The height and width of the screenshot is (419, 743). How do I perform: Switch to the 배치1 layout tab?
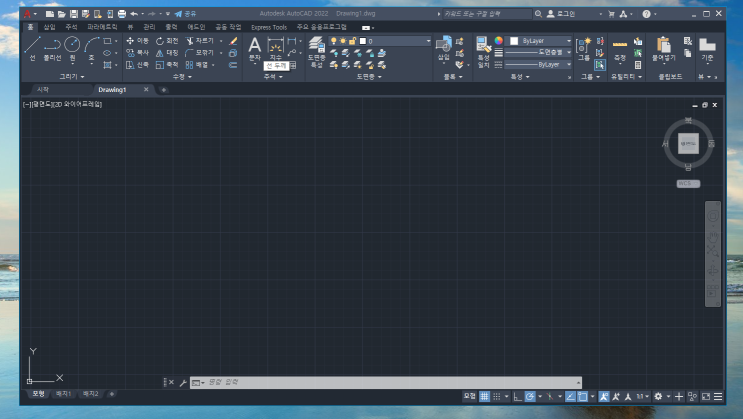63,394
